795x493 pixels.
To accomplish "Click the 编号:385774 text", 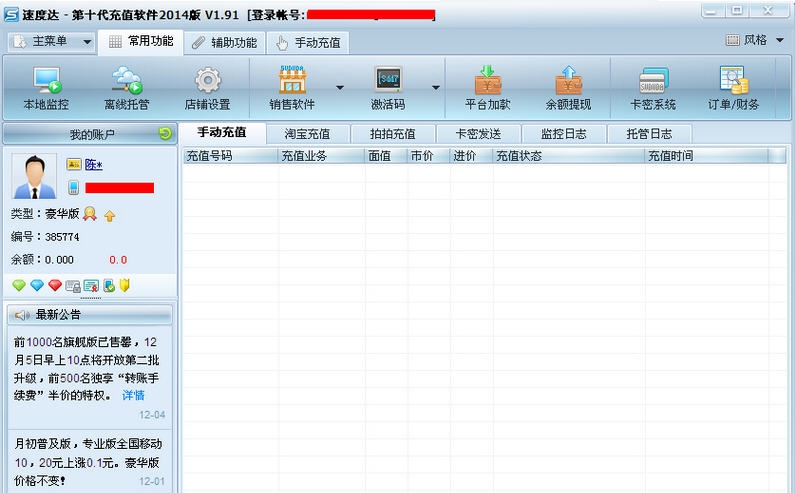I will coord(45,237).
